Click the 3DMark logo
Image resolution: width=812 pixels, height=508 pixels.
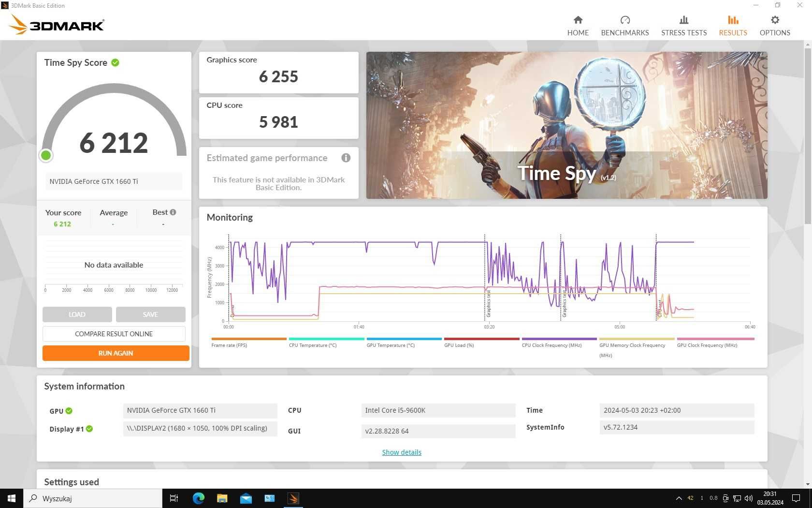57,25
